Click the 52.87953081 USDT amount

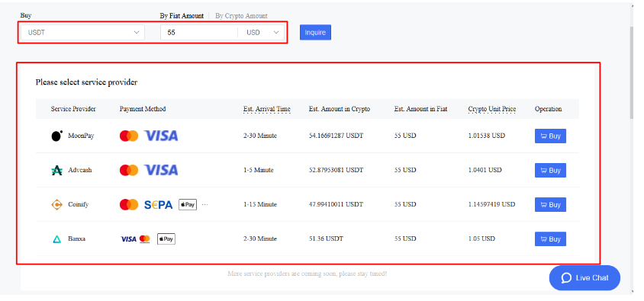[x=336, y=170]
